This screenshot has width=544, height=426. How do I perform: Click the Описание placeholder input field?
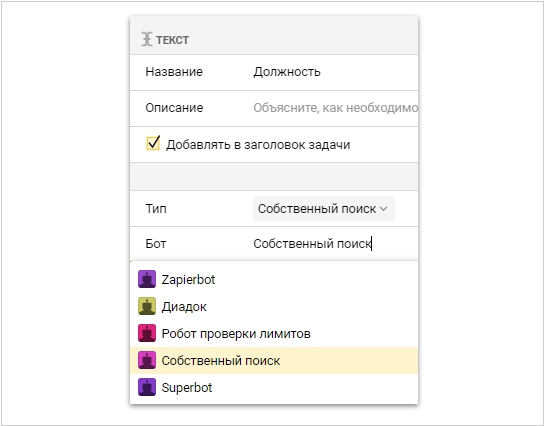pyautogui.click(x=335, y=108)
